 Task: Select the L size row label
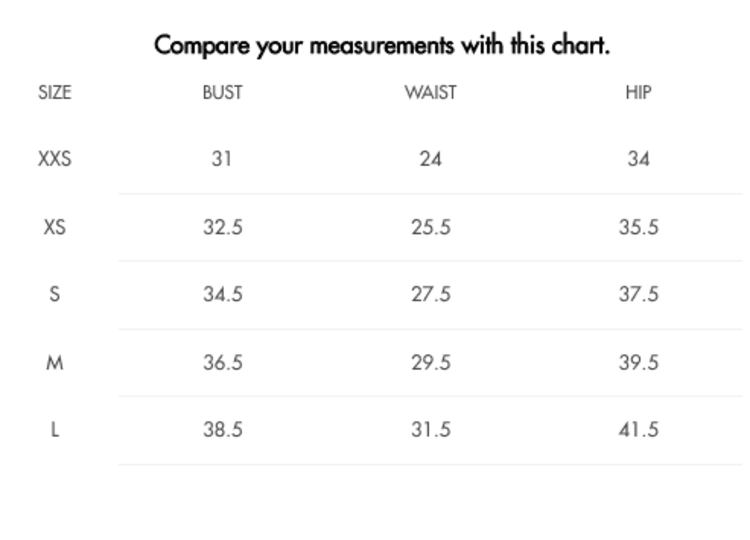(x=55, y=430)
